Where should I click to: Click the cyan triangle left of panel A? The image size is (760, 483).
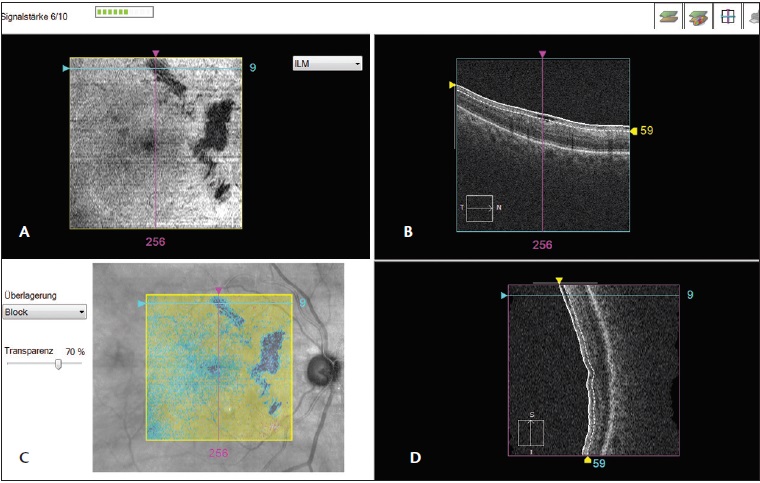point(66,68)
